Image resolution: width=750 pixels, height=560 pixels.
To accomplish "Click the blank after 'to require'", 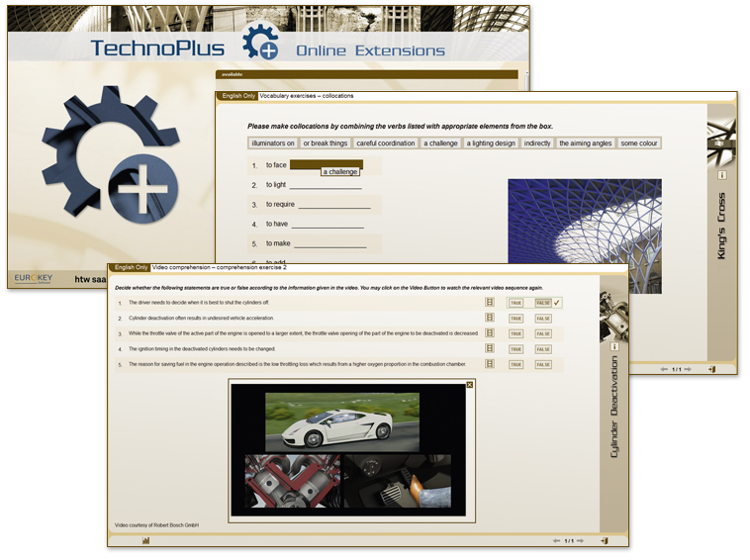I will coord(333,205).
